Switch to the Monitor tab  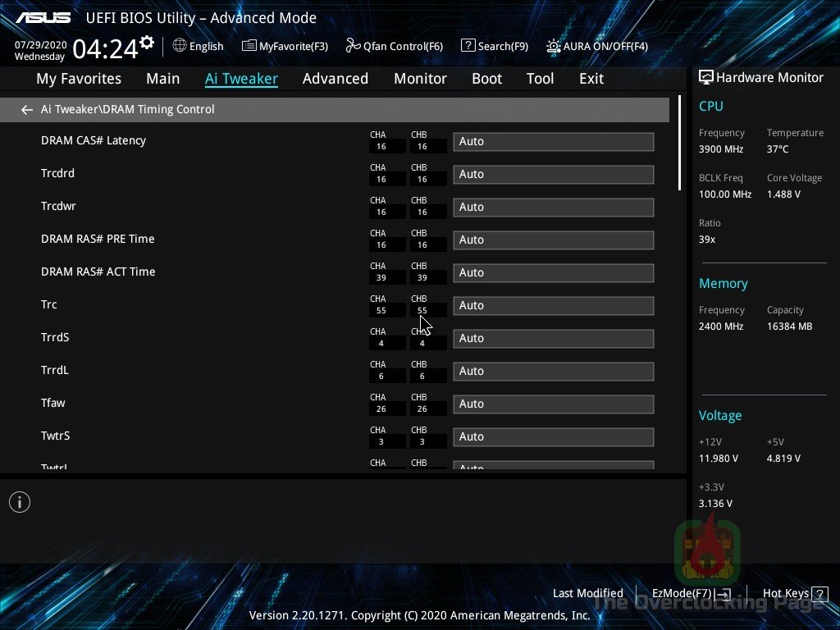420,78
